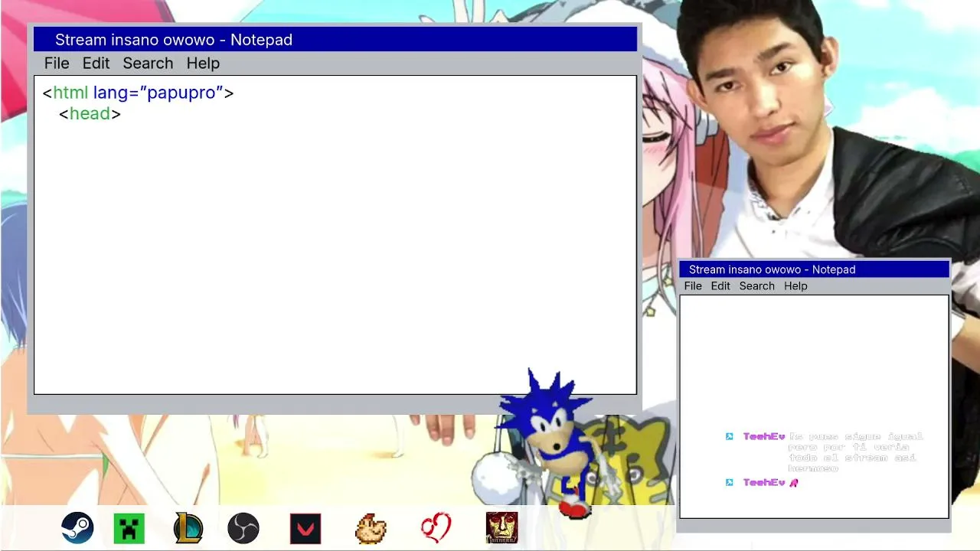Click the large Notepad title bar
The image size is (980, 551).
[x=335, y=40]
